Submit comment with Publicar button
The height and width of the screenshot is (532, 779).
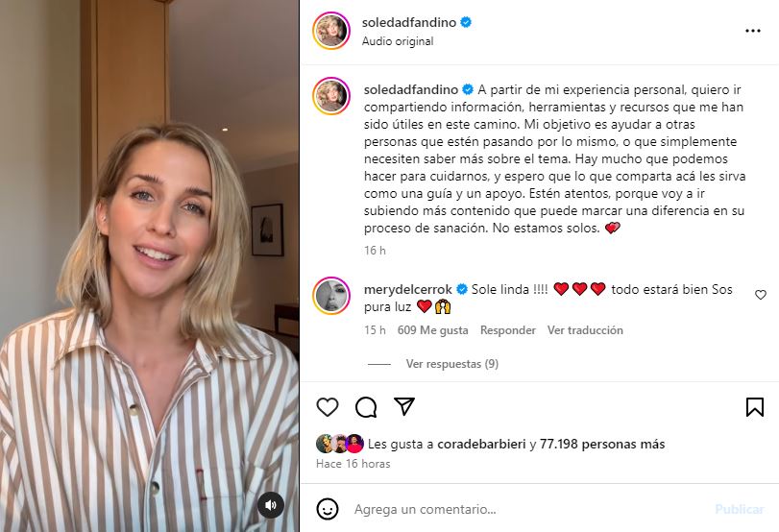click(x=740, y=509)
